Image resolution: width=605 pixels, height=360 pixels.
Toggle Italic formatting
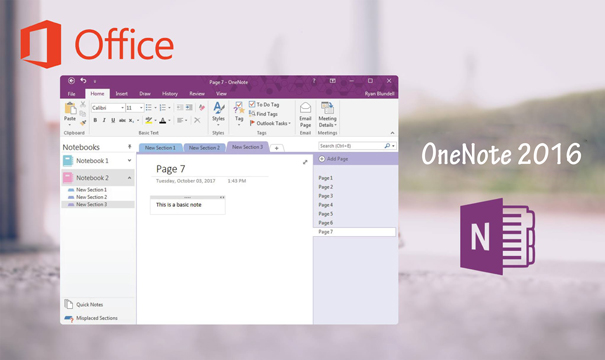104,120
